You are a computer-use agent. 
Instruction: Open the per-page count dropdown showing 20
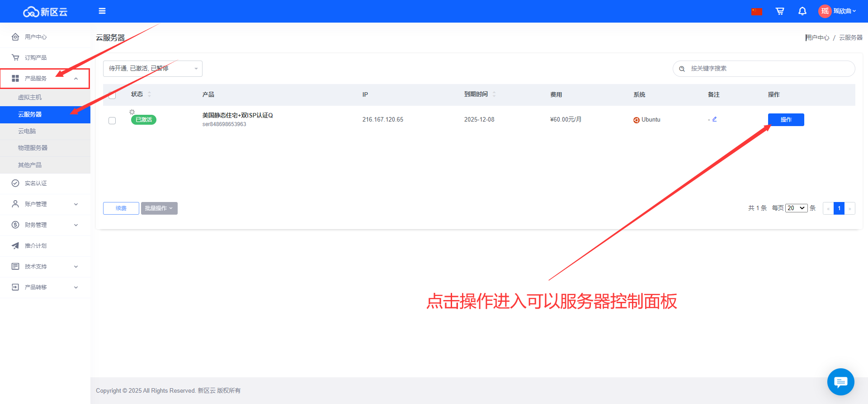click(796, 208)
